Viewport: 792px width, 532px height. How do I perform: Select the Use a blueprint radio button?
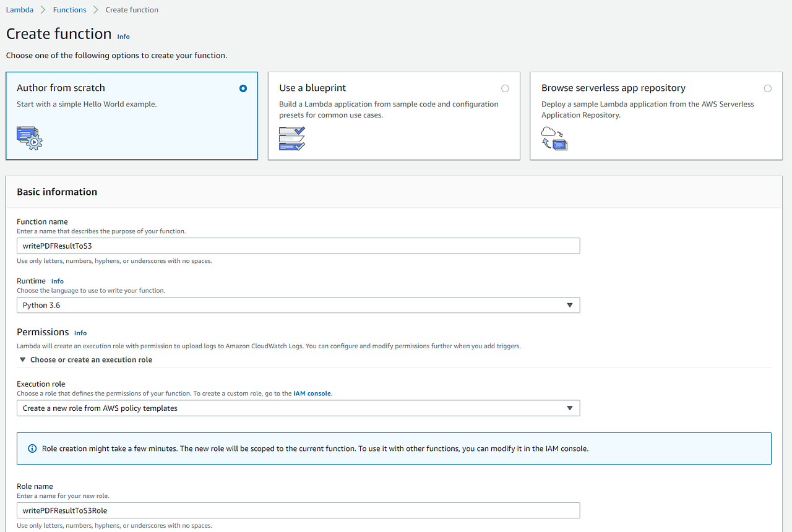pyautogui.click(x=505, y=88)
